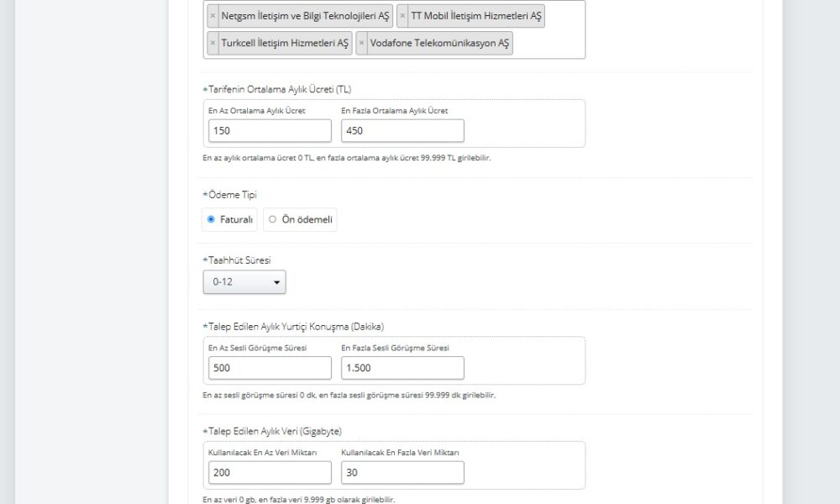The width and height of the screenshot is (840, 504).
Task: Click the Vodafone Telekomünikasyon AŞ tag
Action: (439, 43)
